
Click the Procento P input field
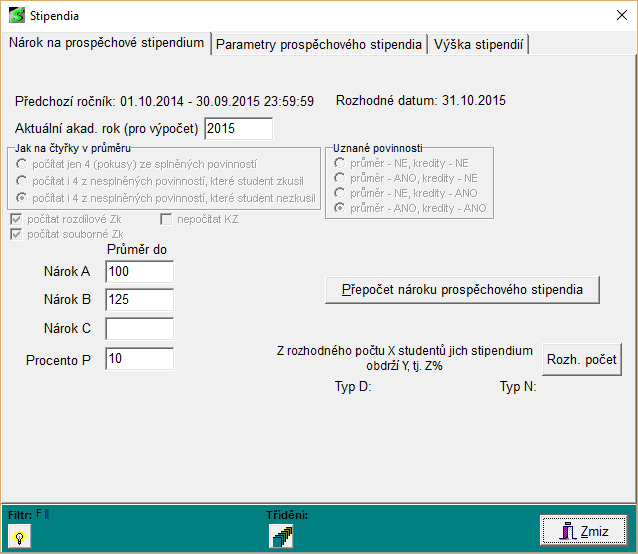[x=139, y=359]
